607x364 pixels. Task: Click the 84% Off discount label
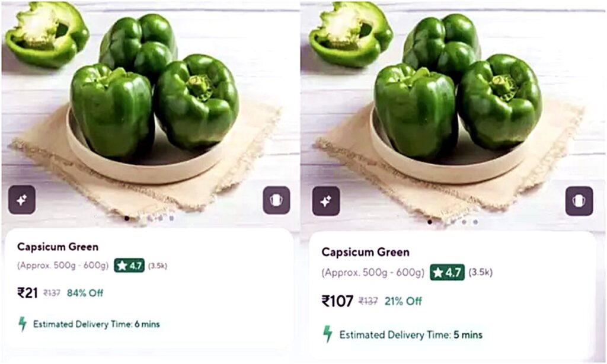point(85,292)
